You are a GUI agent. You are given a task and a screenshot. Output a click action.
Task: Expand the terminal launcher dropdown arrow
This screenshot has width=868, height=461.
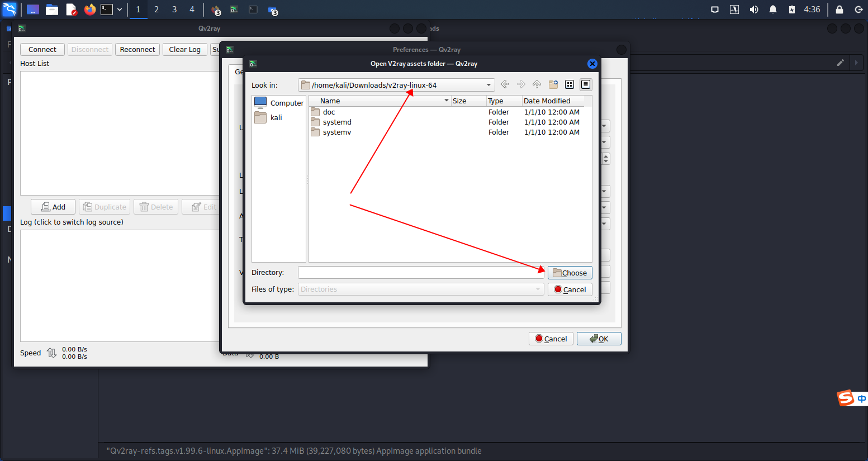120,9
